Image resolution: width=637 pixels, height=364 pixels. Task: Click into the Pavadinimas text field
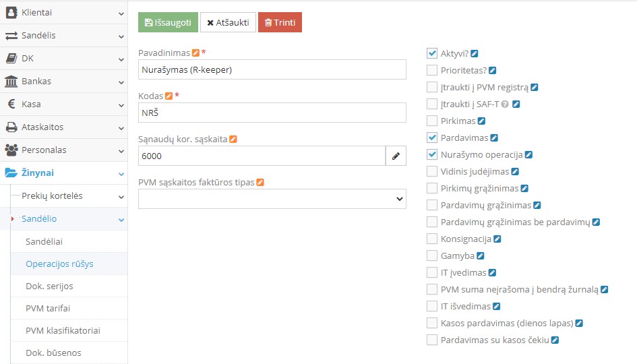[272, 69]
